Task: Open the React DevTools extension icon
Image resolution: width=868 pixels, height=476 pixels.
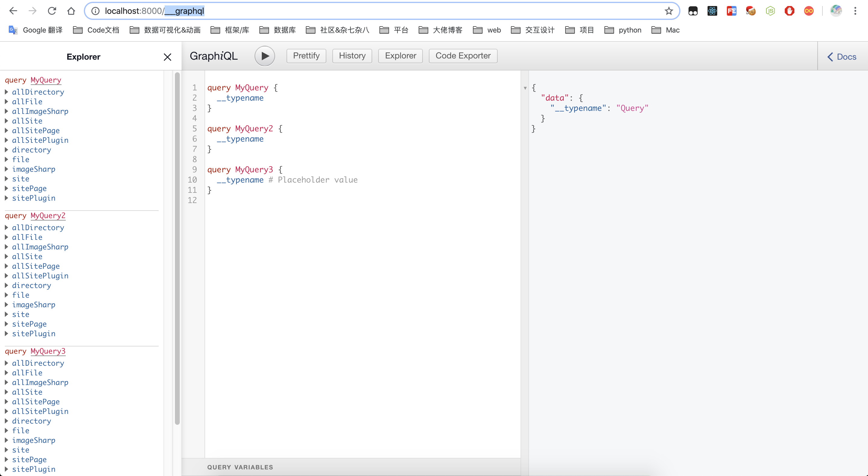Action: [712, 11]
